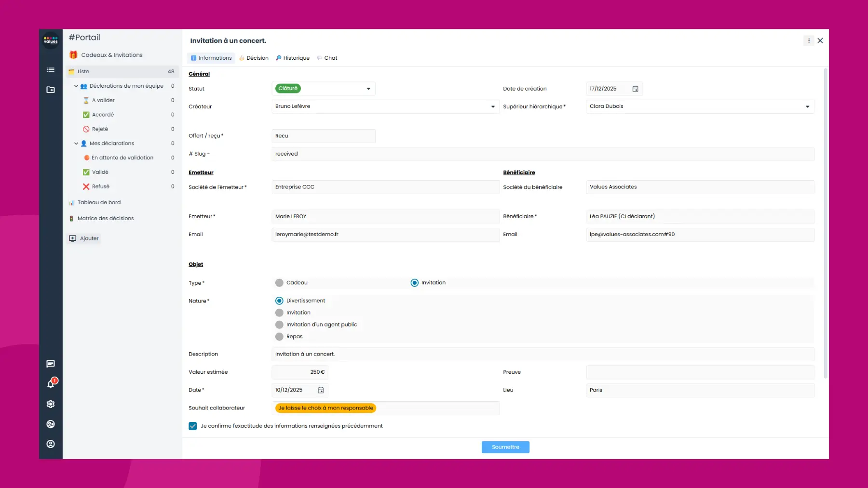Open the chat messages icon in the sidebar
Image resolution: width=868 pixels, height=488 pixels.
click(x=50, y=364)
